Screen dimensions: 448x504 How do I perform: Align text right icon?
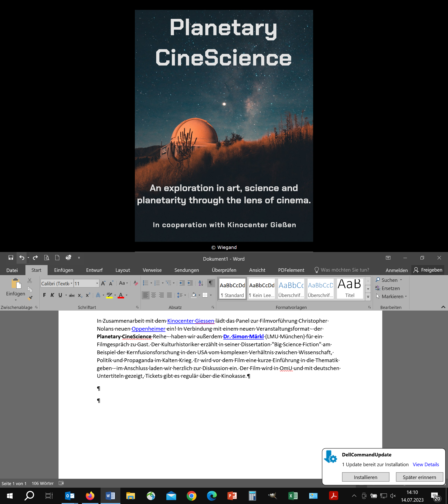click(161, 295)
